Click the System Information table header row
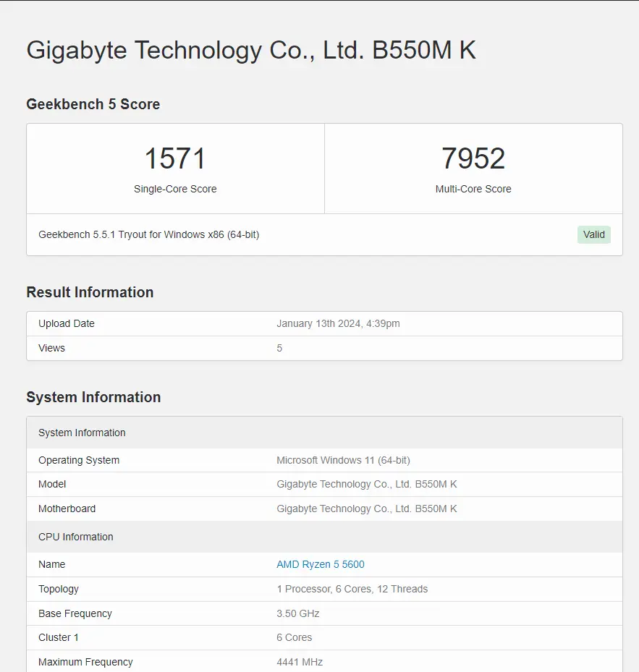The height and width of the screenshot is (672, 639). 325,433
